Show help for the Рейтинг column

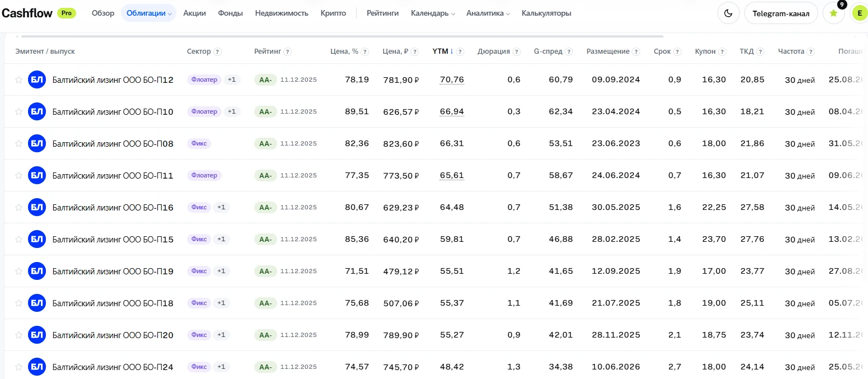point(287,52)
